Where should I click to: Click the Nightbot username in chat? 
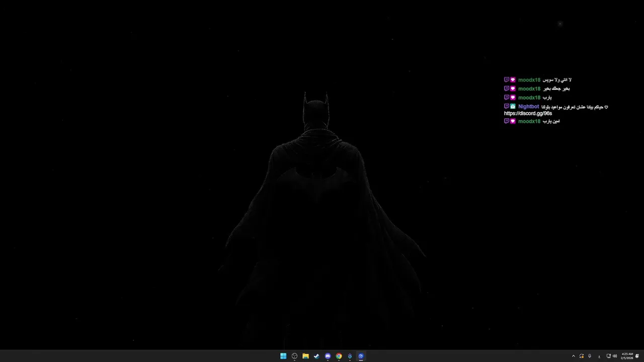528,107
